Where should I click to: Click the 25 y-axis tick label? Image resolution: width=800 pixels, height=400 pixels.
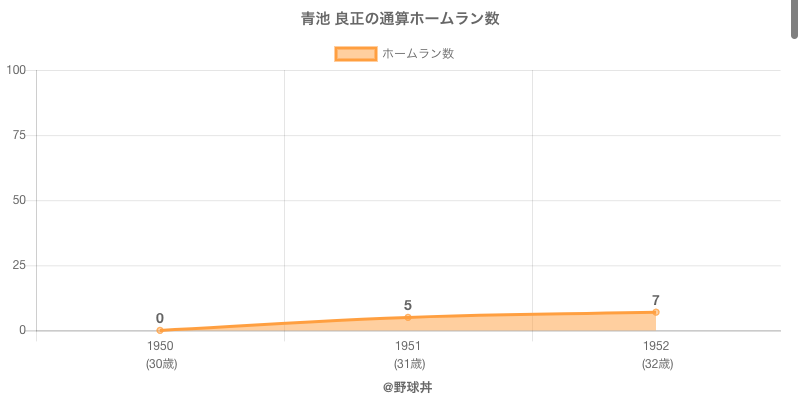point(19,265)
